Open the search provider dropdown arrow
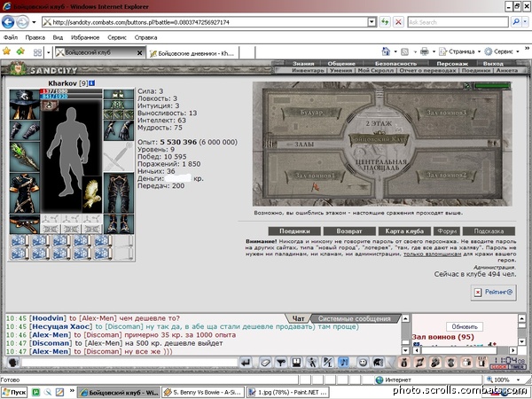The height and width of the screenshot is (399, 532). (525, 22)
